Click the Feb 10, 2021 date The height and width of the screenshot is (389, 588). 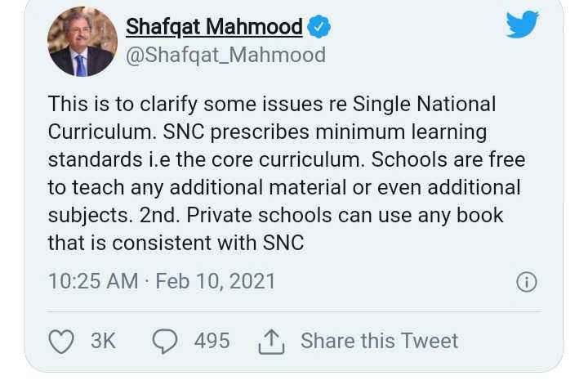(215, 282)
